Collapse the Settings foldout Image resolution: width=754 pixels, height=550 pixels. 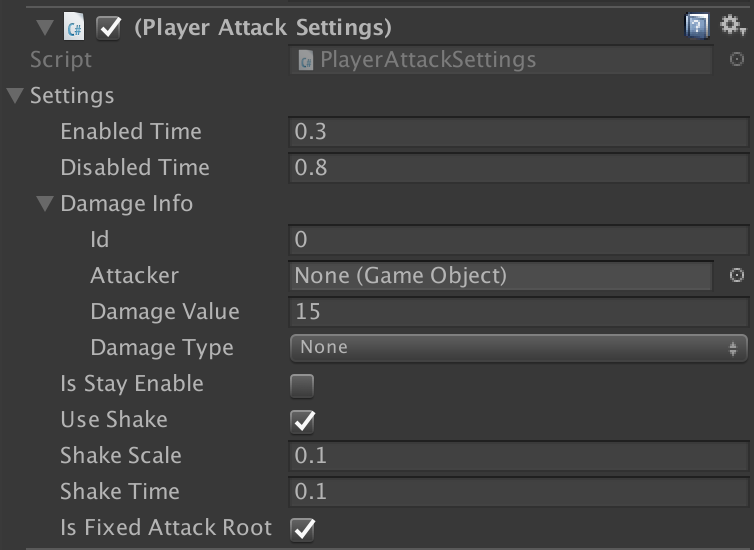15,95
